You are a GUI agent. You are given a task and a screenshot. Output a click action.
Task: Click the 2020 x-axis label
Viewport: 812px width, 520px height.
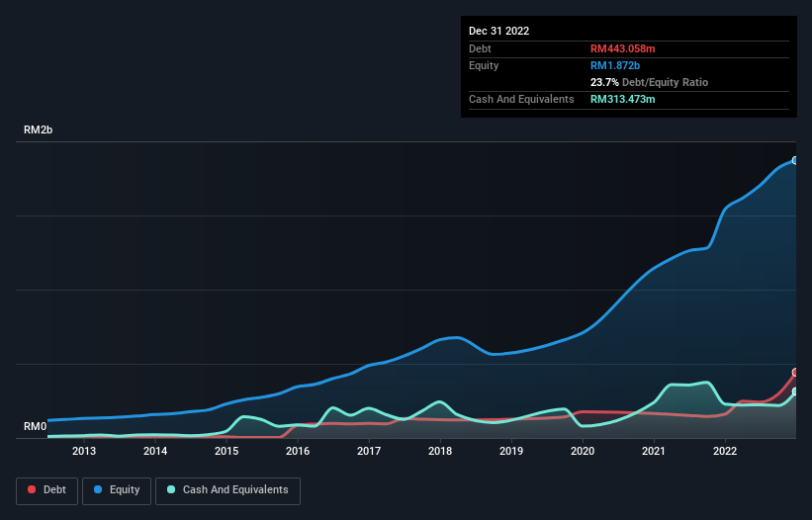(583, 451)
